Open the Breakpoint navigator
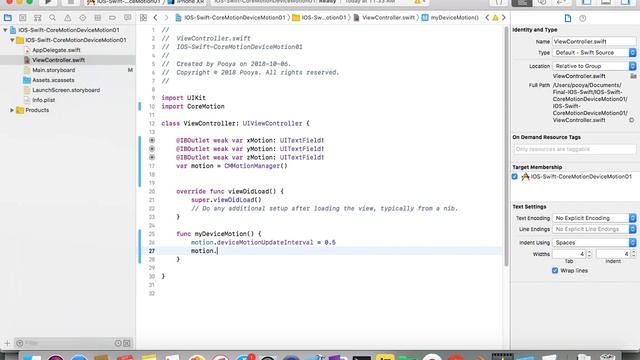 pyautogui.click(x=112, y=18)
